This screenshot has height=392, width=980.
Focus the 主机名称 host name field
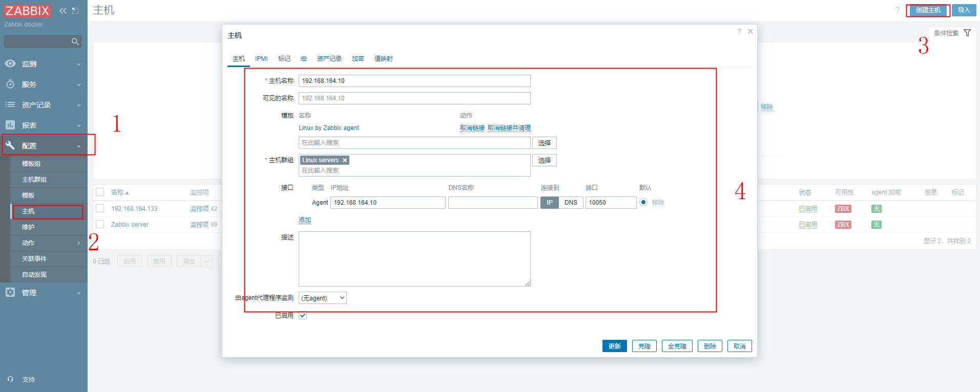click(x=414, y=81)
